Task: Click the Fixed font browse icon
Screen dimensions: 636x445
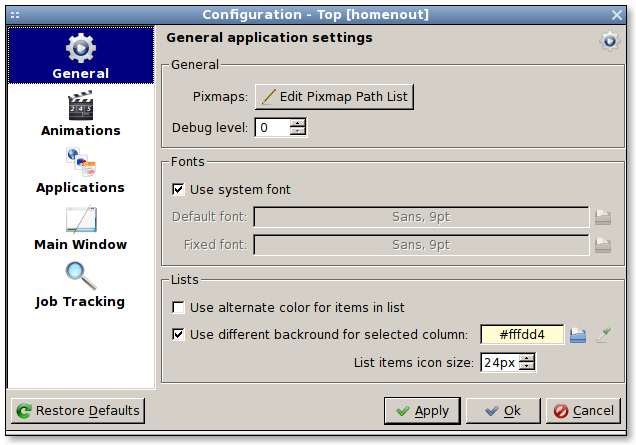Action: coord(603,245)
